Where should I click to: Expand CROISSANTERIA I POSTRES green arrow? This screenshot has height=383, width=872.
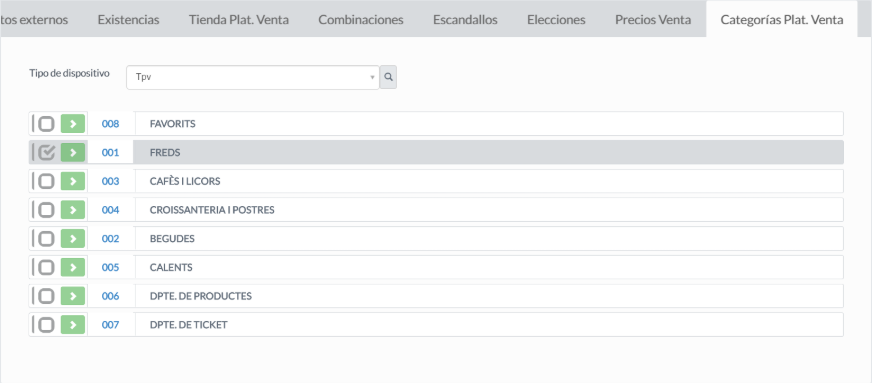(x=73, y=210)
